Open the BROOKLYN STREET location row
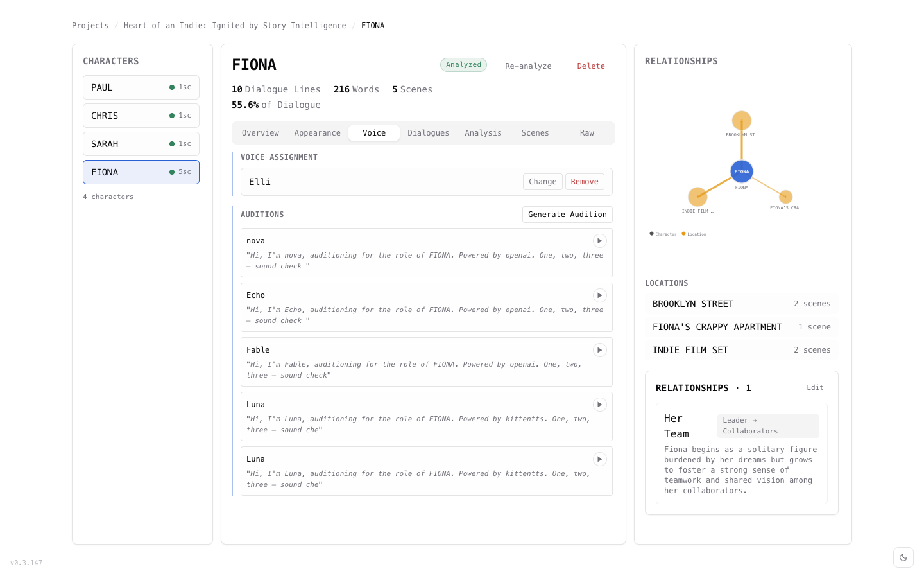Image resolution: width=924 pixels, height=578 pixels. pyautogui.click(x=741, y=304)
